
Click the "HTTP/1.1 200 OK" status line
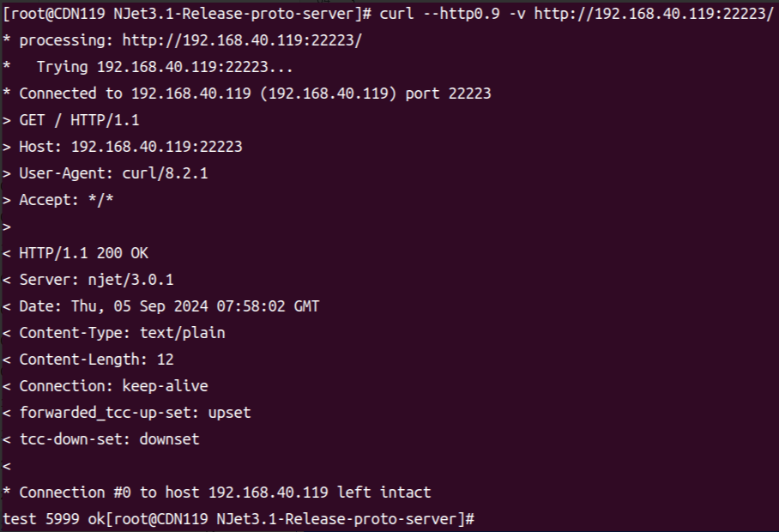83,253
